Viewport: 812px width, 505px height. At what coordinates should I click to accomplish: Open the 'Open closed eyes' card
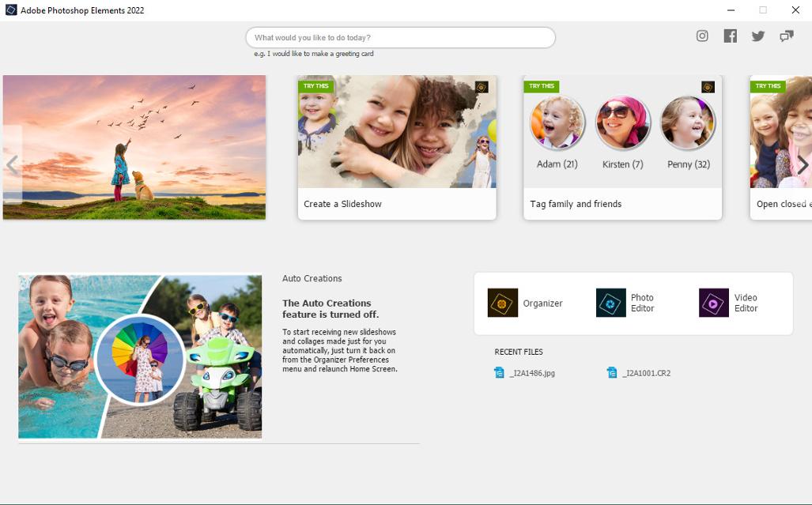pos(781,148)
